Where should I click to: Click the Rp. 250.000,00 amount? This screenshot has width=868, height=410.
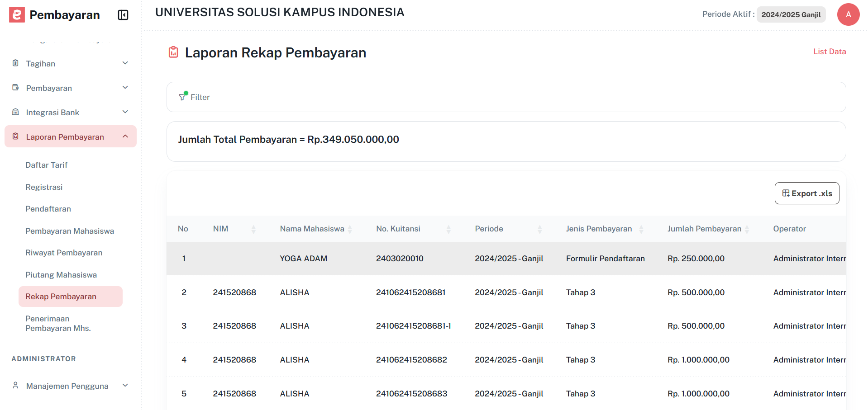pos(696,259)
